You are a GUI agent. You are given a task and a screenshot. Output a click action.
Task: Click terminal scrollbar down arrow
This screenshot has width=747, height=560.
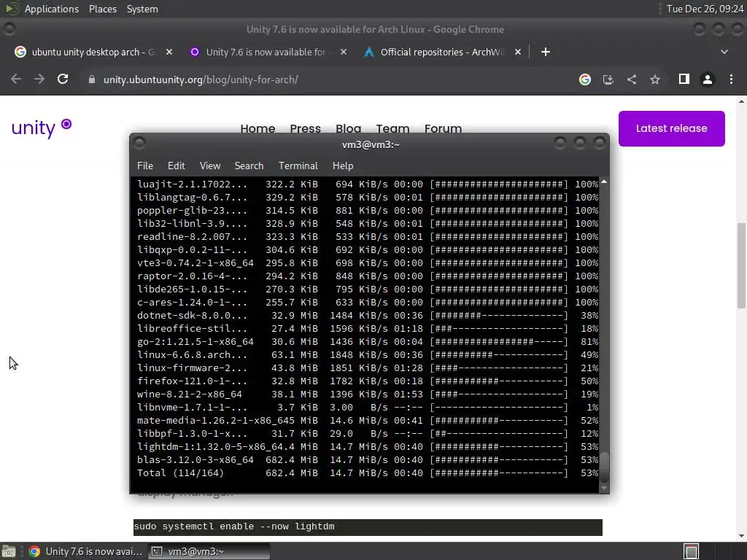tap(603, 488)
